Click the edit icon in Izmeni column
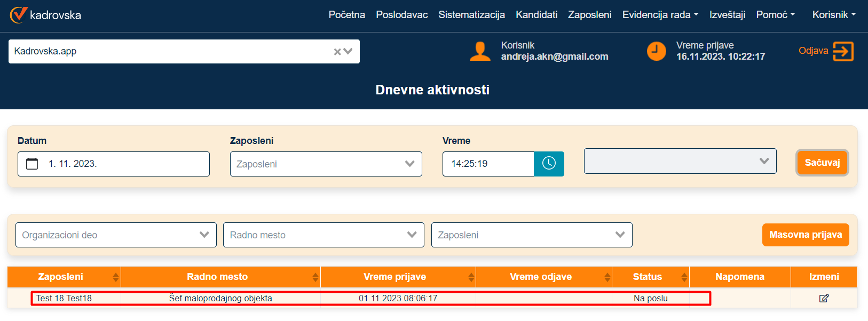868x321 pixels. click(x=824, y=298)
